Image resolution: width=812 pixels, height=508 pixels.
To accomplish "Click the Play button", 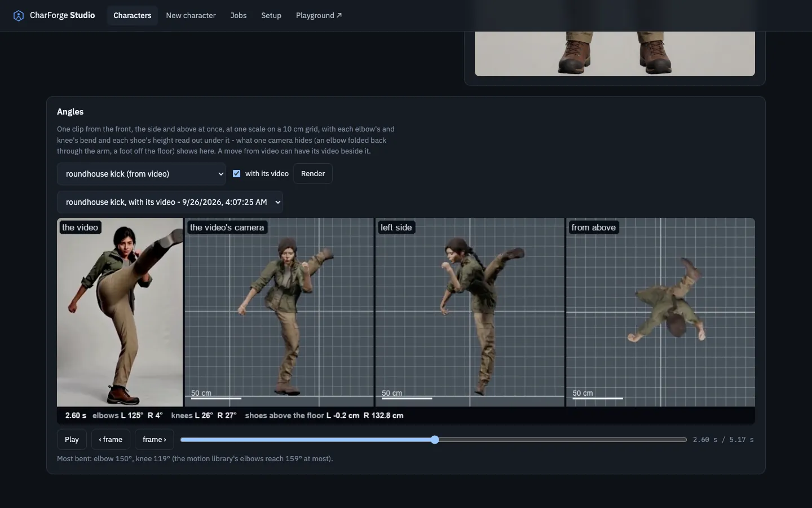I will click(72, 440).
